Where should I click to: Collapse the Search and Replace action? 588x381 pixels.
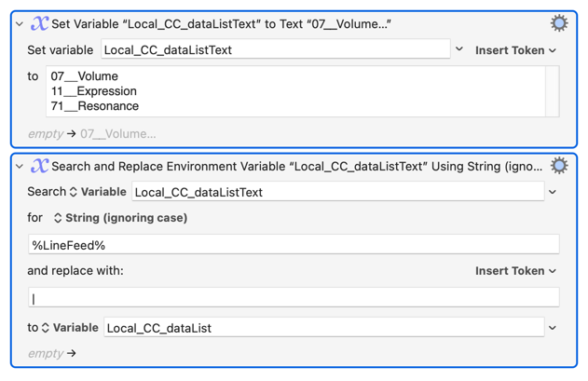pos(20,167)
